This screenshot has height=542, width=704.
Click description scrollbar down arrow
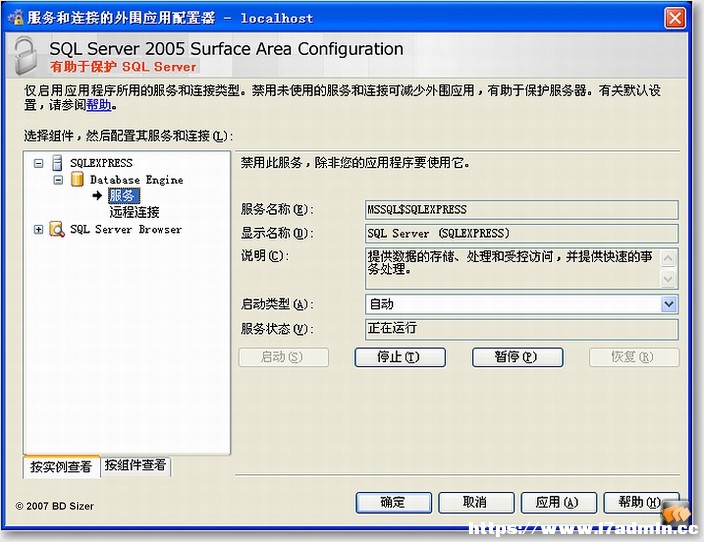pyautogui.click(x=668, y=279)
